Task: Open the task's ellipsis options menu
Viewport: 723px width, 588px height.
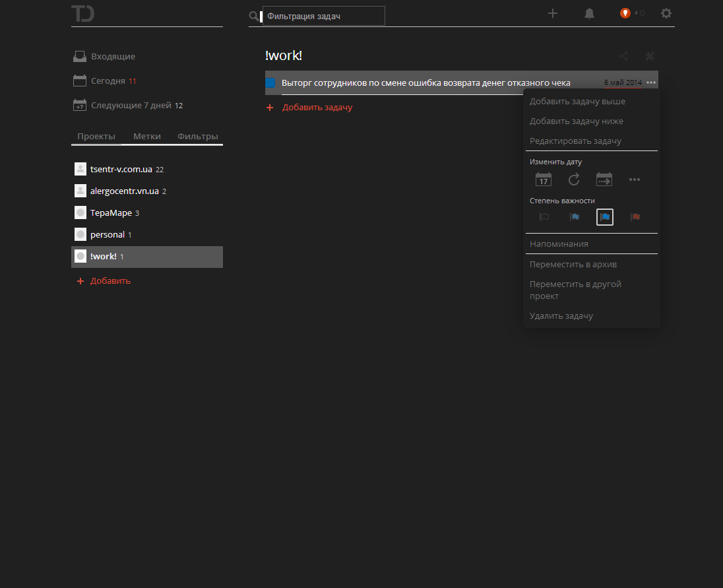Action: tap(651, 81)
